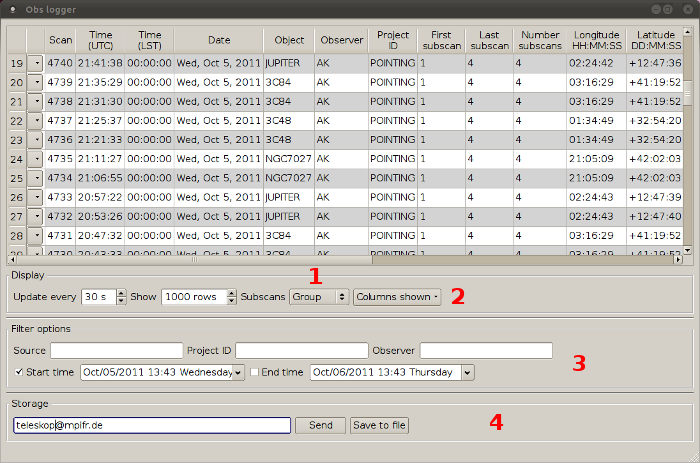Sort by the Scan column header
The height and width of the screenshot is (463, 700).
pyautogui.click(x=60, y=40)
